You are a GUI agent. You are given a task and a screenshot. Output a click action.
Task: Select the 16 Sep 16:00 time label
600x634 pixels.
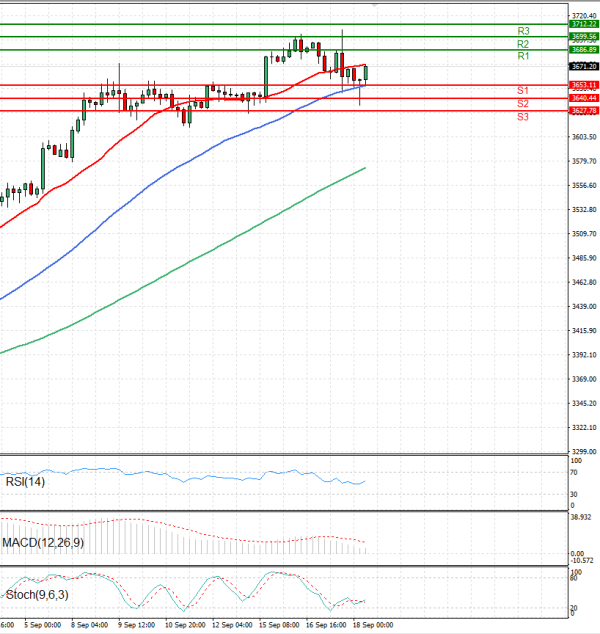[x=326, y=625]
